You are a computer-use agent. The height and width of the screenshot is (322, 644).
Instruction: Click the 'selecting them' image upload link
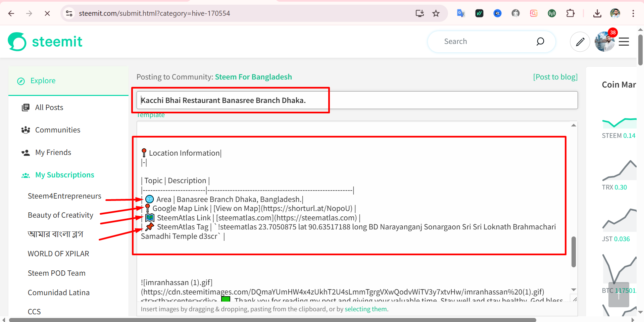point(366,309)
